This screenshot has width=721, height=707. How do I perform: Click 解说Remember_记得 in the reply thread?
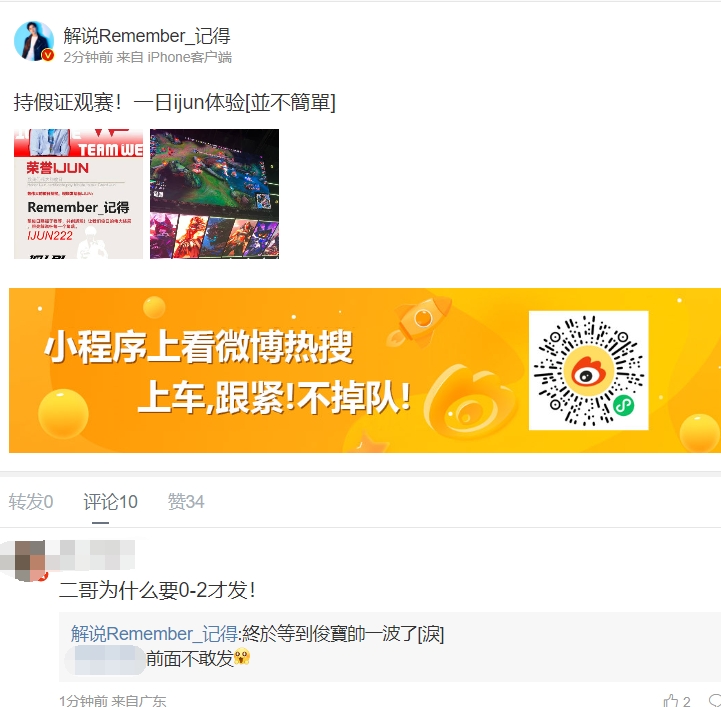tap(154, 633)
